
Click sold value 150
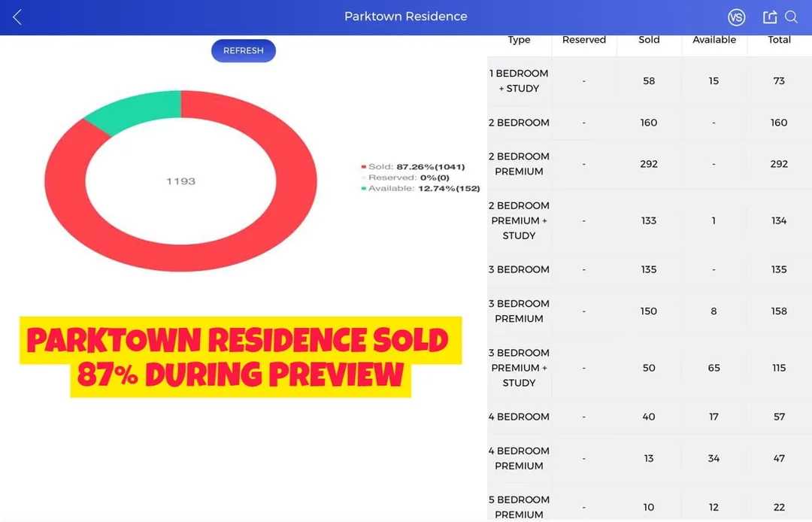649,311
